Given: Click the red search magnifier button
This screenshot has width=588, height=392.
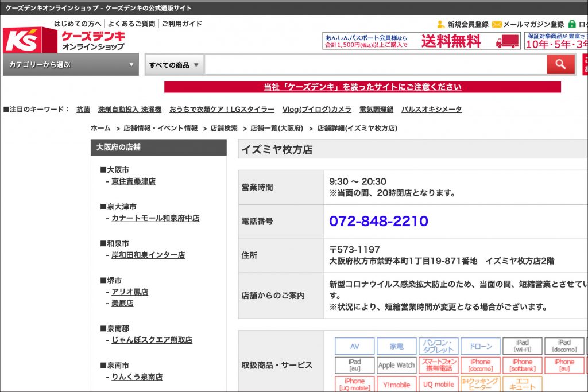Looking at the screenshot, I should 560,64.
